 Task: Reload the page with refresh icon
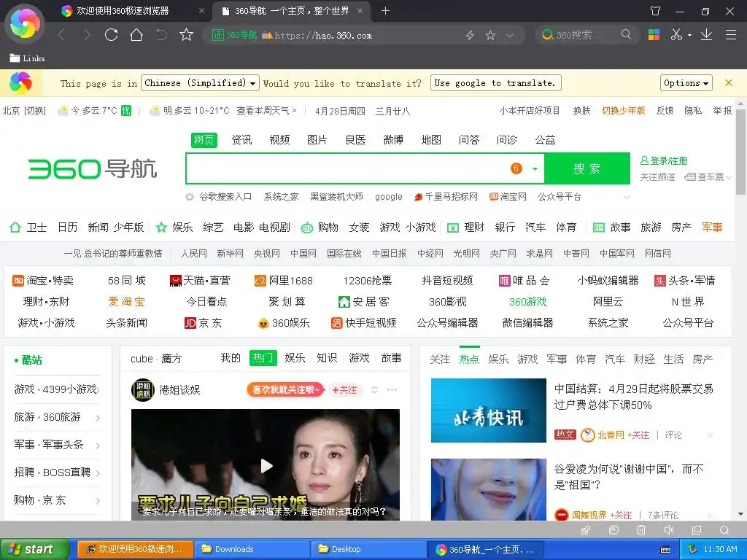point(112,35)
